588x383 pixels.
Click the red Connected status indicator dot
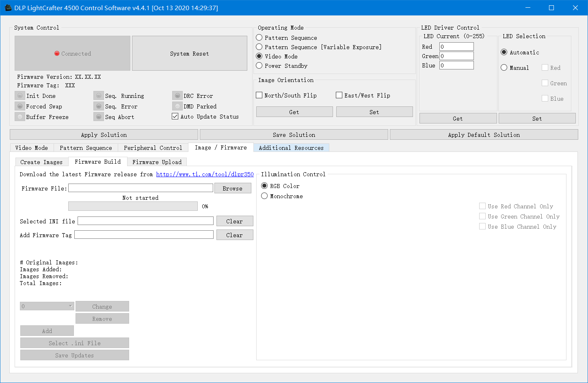point(57,54)
